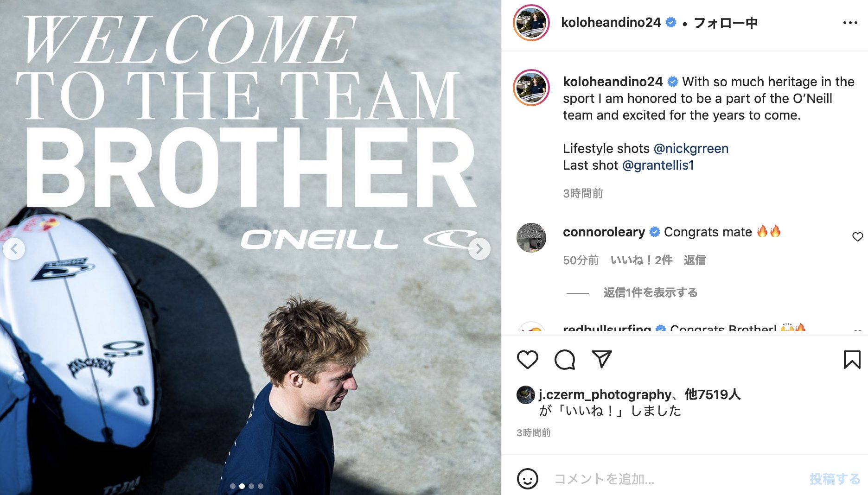This screenshot has width=868, height=495.
Task: Open the @nickgrreen mention link
Action: (x=691, y=148)
